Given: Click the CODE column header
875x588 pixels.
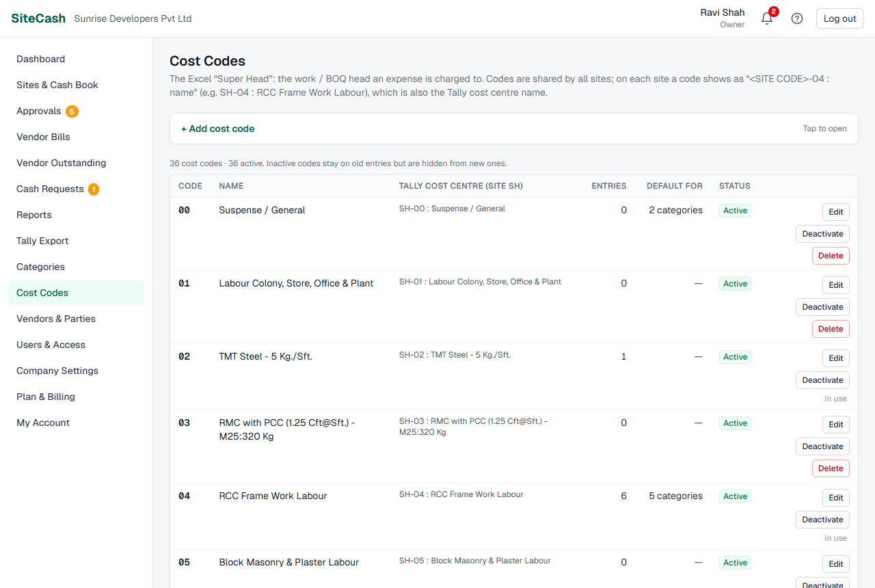Looking at the screenshot, I should pyautogui.click(x=190, y=186).
